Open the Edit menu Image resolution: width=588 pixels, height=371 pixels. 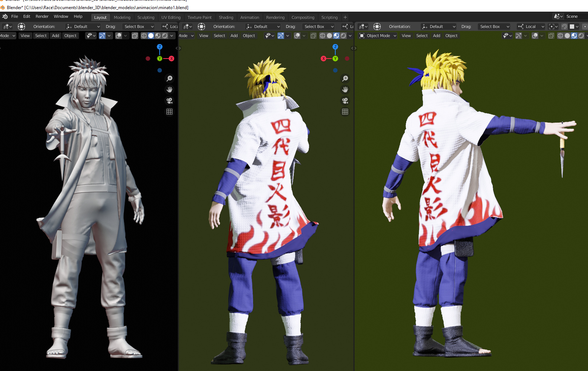pyautogui.click(x=27, y=16)
